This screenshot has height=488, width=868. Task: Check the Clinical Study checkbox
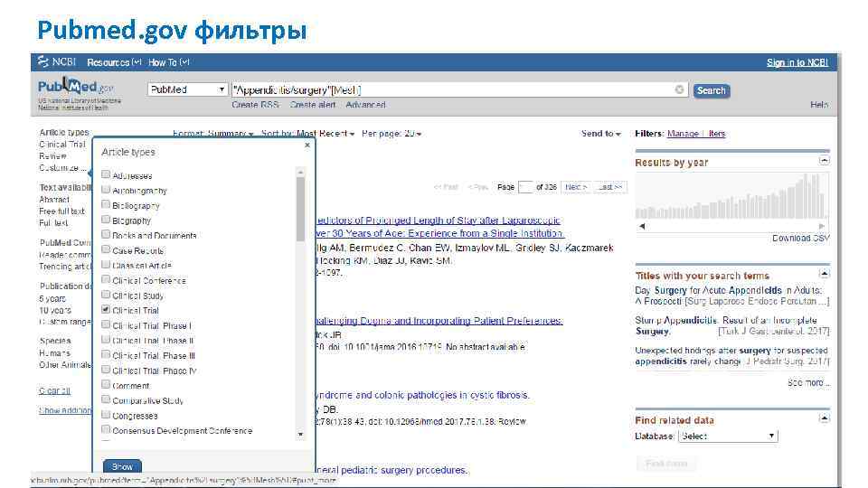click(x=106, y=295)
